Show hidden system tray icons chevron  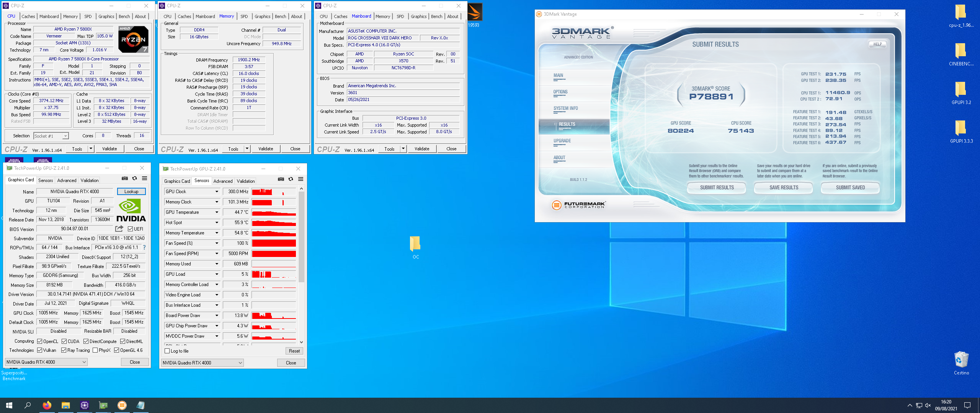(x=910, y=405)
